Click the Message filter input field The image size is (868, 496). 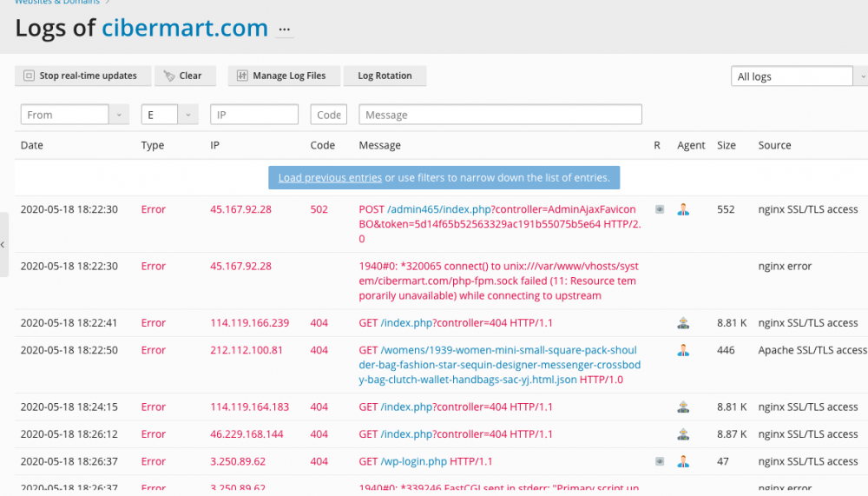click(x=500, y=115)
